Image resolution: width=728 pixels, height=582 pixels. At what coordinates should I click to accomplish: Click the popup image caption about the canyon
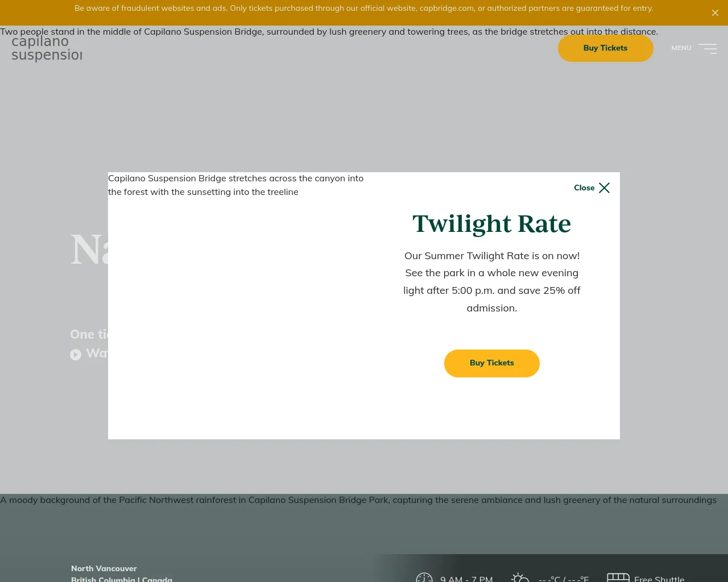[x=236, y=185]
